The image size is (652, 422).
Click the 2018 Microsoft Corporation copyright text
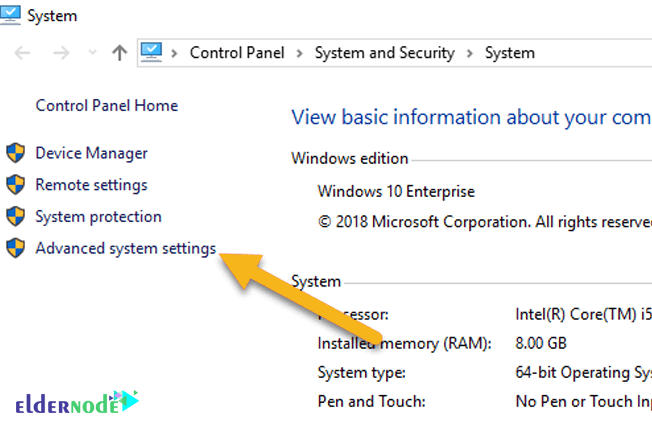point(485,222)
